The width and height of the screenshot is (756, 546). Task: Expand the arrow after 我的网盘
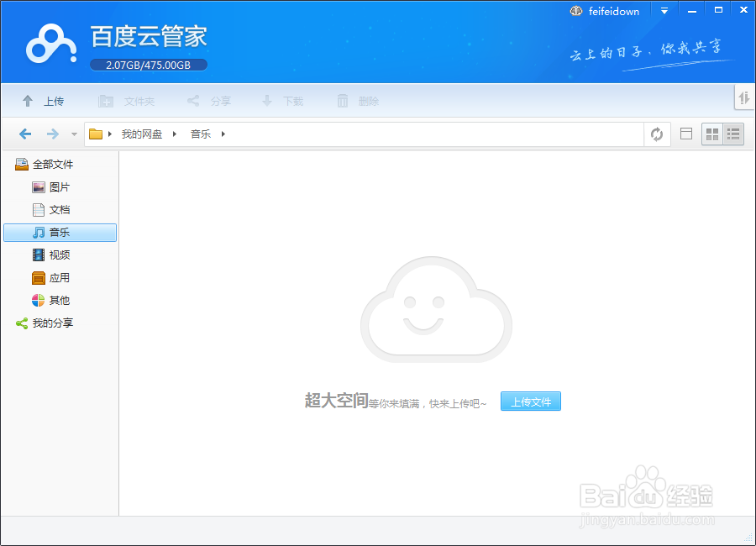coord(175,134)
